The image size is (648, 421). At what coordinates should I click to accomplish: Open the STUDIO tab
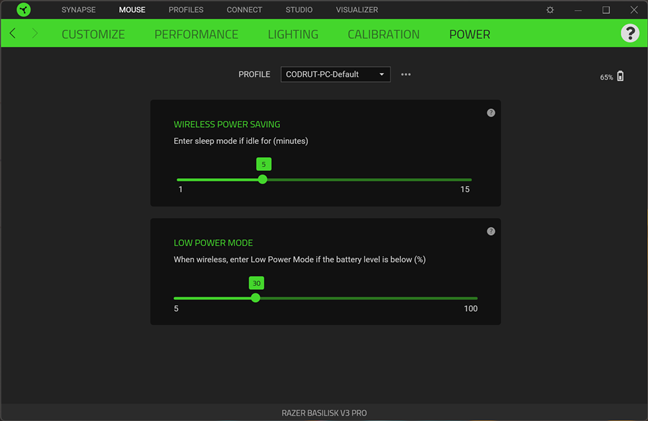click(x=299, y=10)
